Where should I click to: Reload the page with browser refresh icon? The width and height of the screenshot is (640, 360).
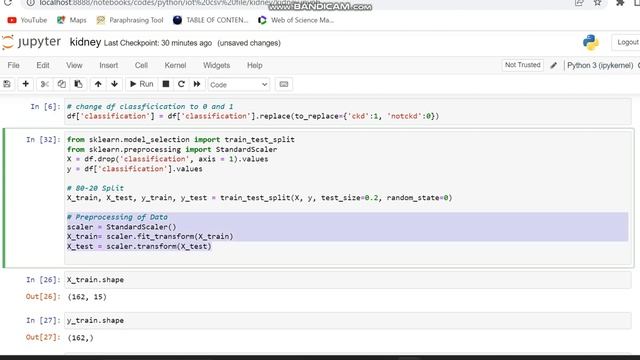pyautogui.click(x=7, y=2)
